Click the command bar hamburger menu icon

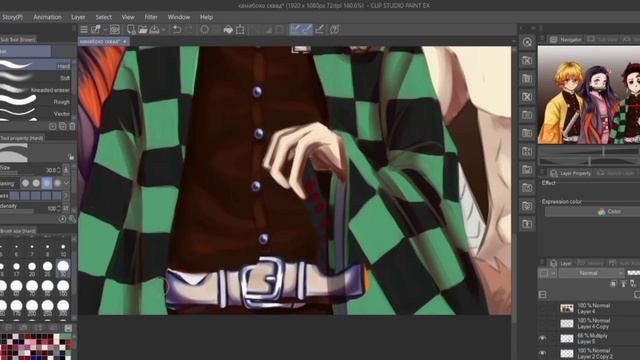pyautogui.click(x=84, y=29)
